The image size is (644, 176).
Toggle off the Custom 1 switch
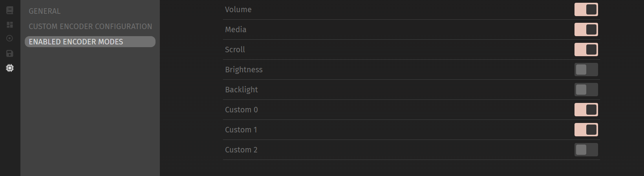[x=586, y=130]
